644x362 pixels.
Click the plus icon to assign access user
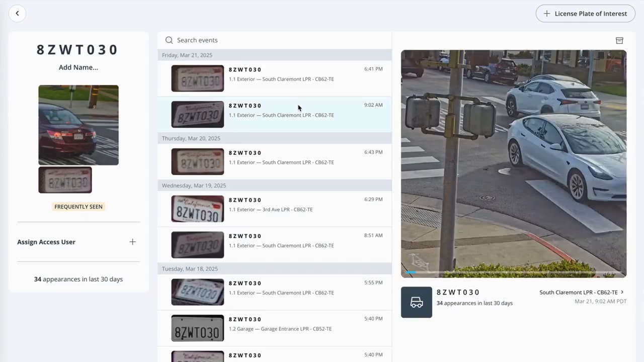click(132, 242)
